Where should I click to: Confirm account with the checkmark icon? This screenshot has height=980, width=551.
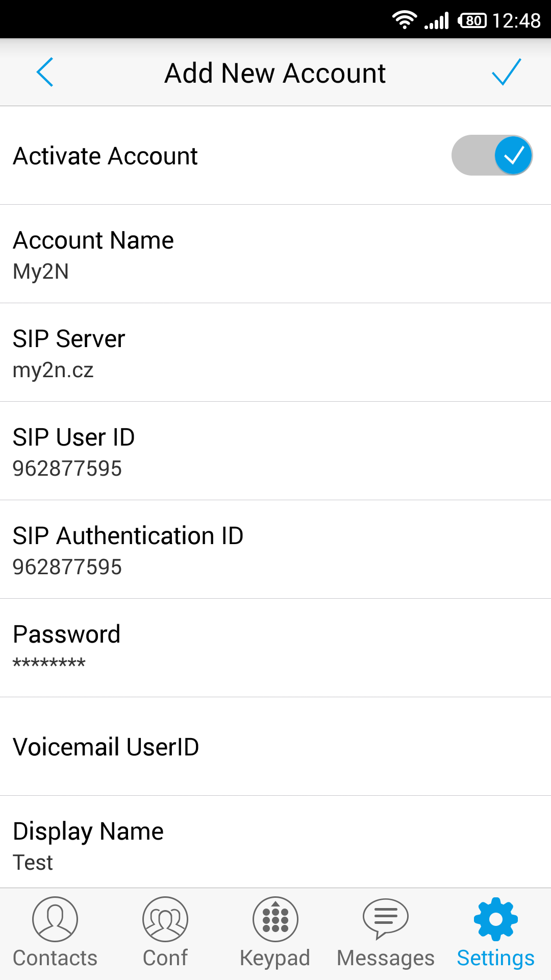pyautogui.click(x=506, y=72)
